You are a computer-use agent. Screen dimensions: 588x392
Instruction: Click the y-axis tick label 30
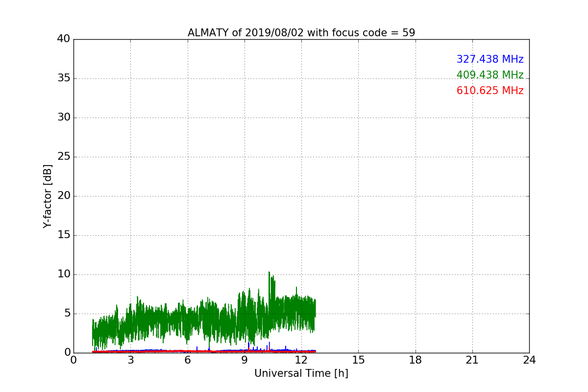point(64,118)
